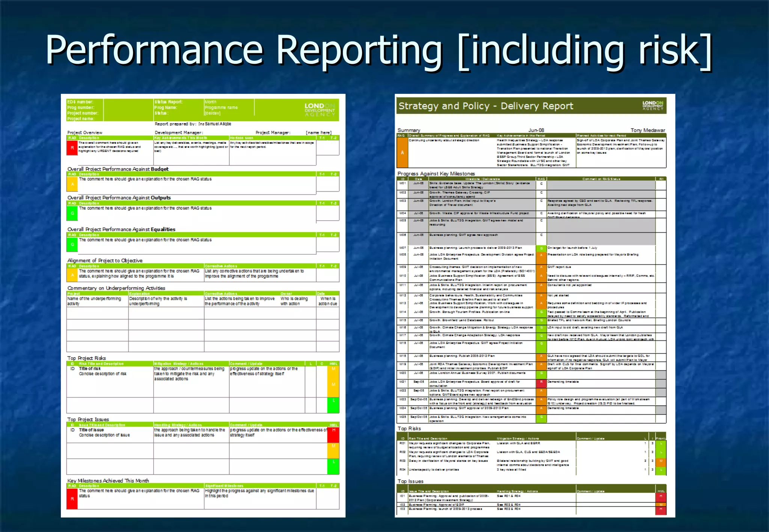Click the red 'H' cell in Top Issues row I01
769x532 pixels.
tap(660, 497)
